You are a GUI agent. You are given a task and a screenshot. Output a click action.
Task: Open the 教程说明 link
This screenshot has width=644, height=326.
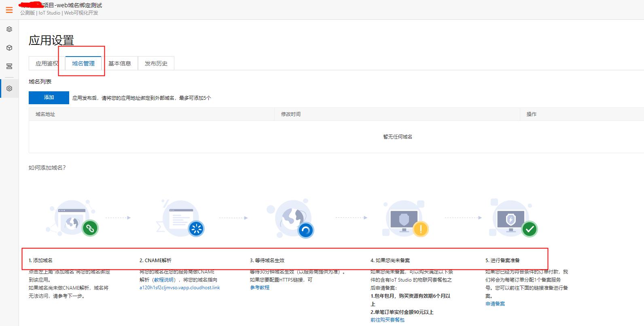164,280
